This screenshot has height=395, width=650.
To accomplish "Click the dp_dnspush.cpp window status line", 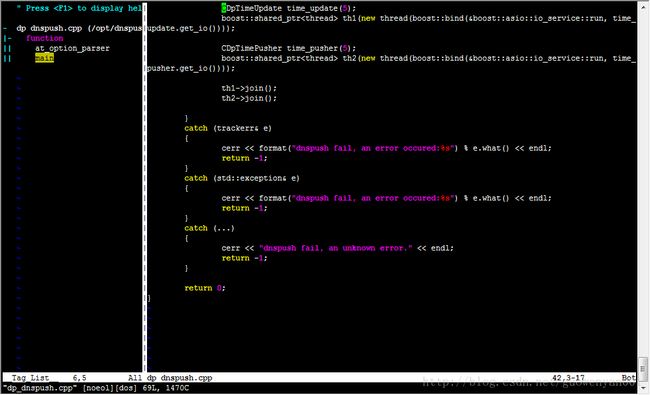I will [x=392, y=378].
